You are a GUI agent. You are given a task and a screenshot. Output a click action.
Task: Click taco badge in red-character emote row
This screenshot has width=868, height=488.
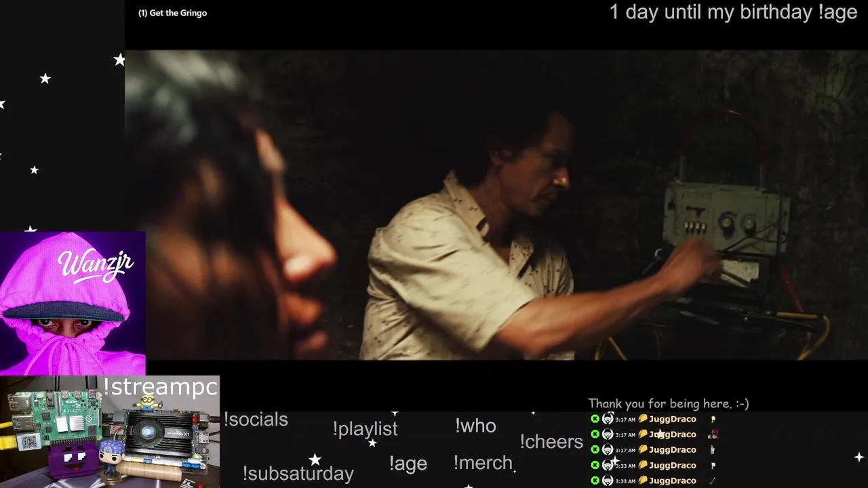click(643, 434)
